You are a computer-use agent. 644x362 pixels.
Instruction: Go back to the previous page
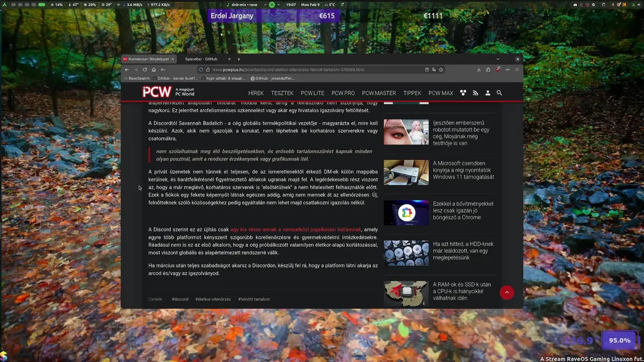coord(127,69)
